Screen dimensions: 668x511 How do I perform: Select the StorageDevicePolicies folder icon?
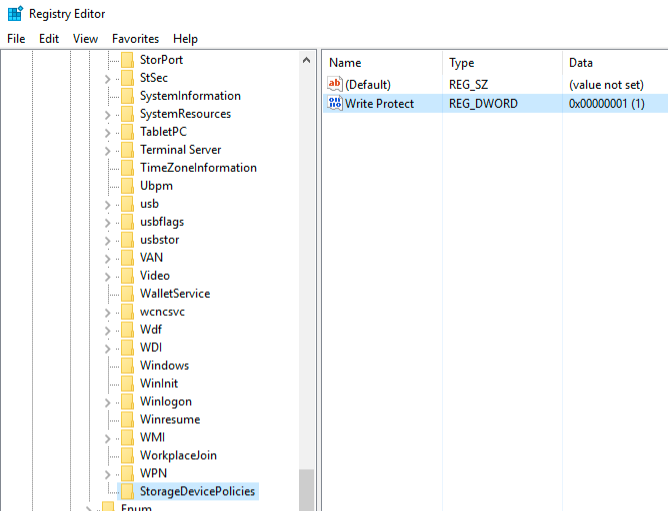pyautogui.click(x=127, y=491)
